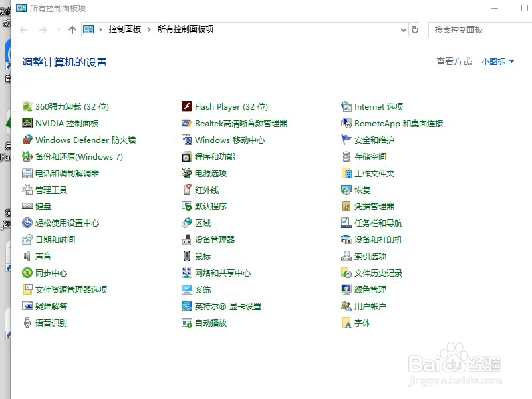Open 轻松使用设置中心 link
This screenshot has width=532, height=399.
point(67,223)
